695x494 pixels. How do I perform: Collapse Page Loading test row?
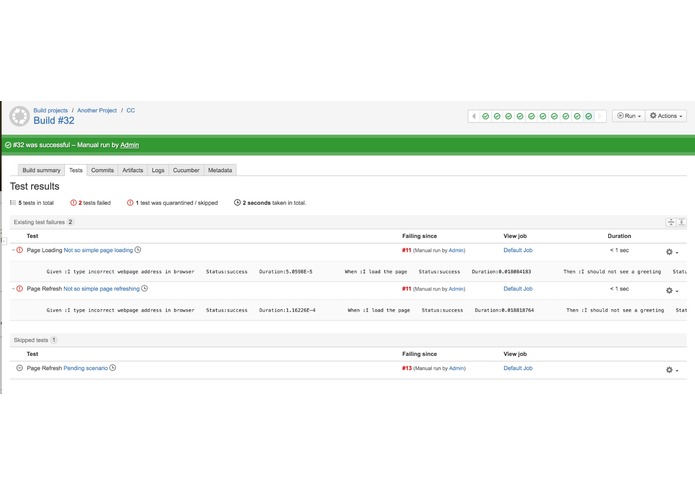[x=13, y=250]
